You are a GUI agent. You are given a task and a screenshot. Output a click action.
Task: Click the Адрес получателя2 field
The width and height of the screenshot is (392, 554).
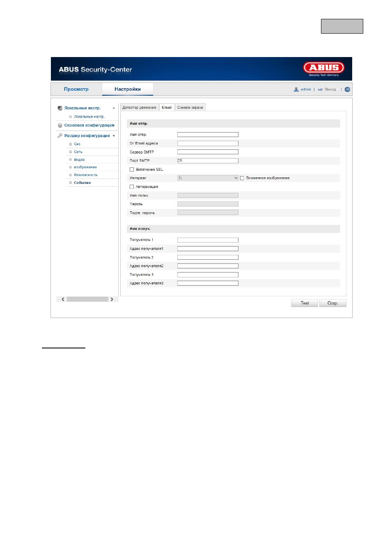[x=208, y=266]
